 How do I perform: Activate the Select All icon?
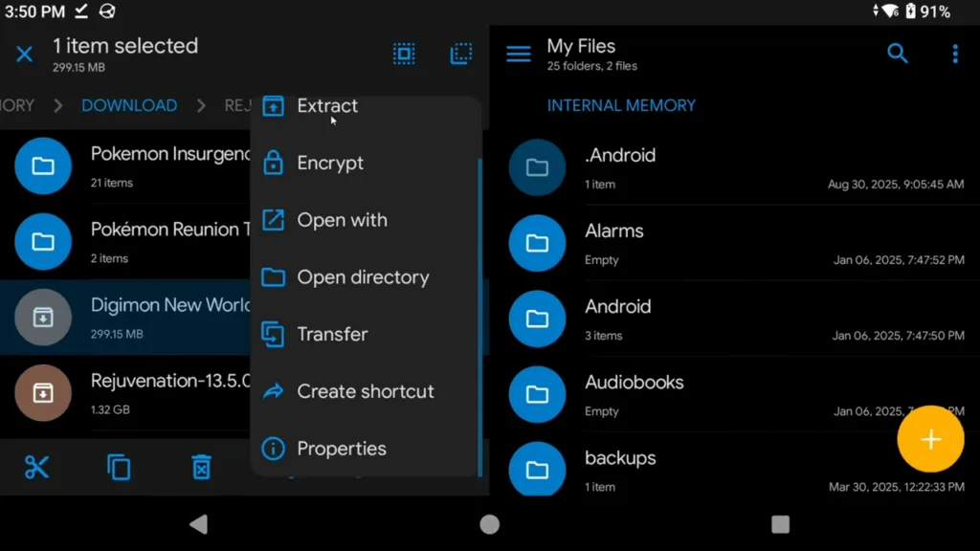(x=404, y=54)
